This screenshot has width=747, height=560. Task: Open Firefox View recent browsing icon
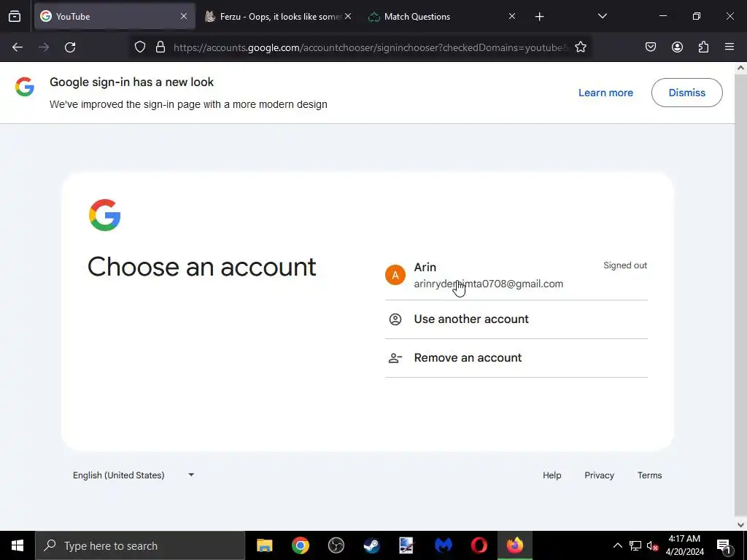click(15, 17)
